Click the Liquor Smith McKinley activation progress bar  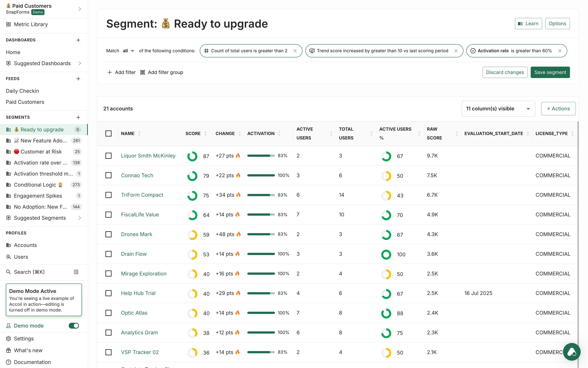[x=261, y=155]
